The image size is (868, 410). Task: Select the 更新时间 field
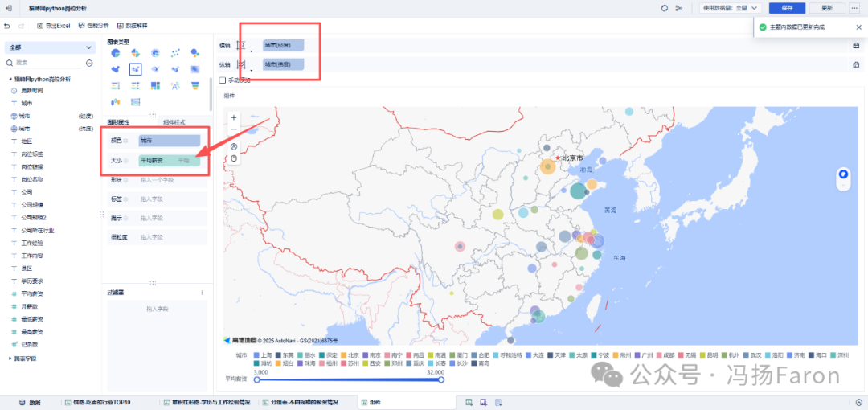(x=32, y=90)
